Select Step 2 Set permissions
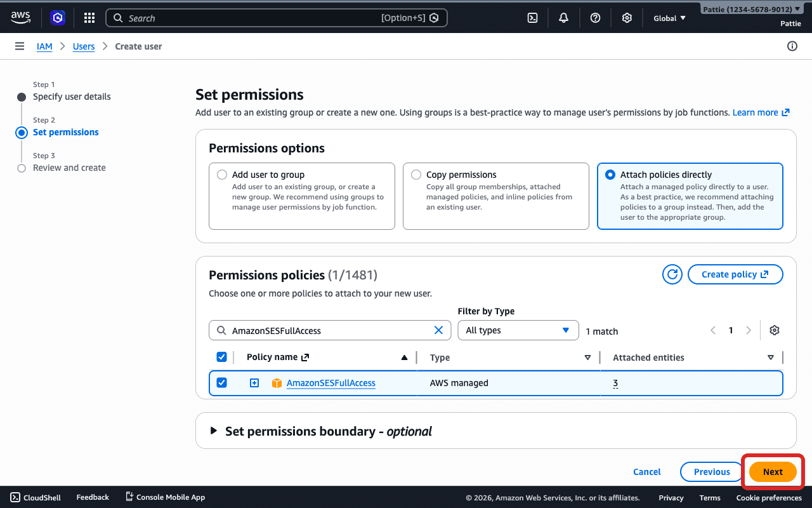This screenshot has width=812, height=508. tap(66, 132)
